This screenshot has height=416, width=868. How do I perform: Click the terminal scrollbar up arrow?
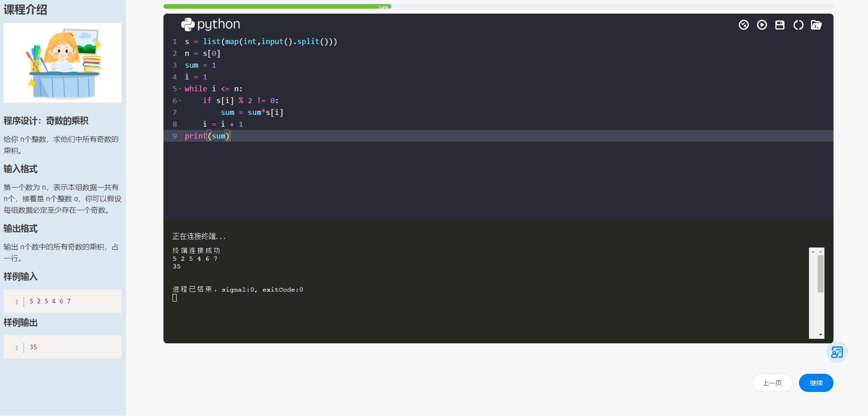pyautogui.click(x=820, y=251)
